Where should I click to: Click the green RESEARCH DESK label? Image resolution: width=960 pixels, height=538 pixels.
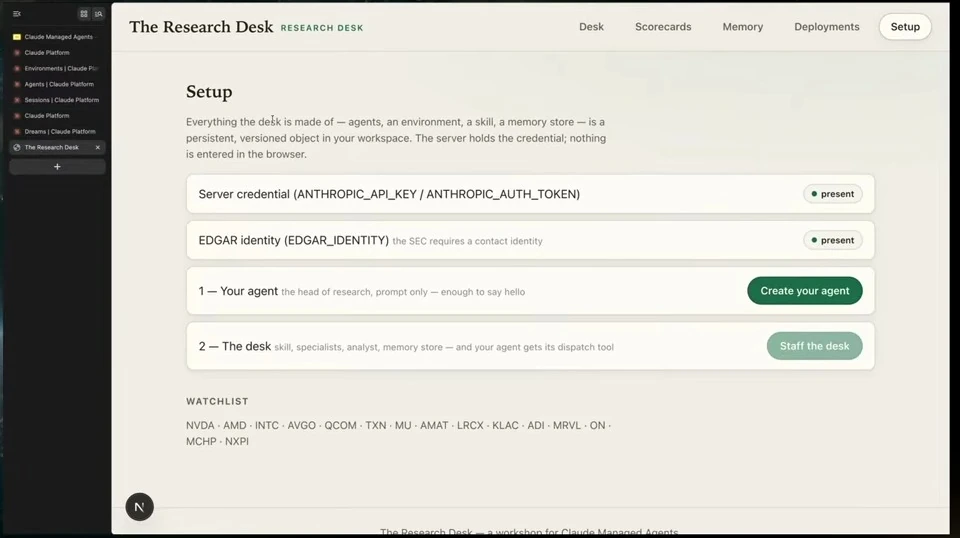coord(322,28)
